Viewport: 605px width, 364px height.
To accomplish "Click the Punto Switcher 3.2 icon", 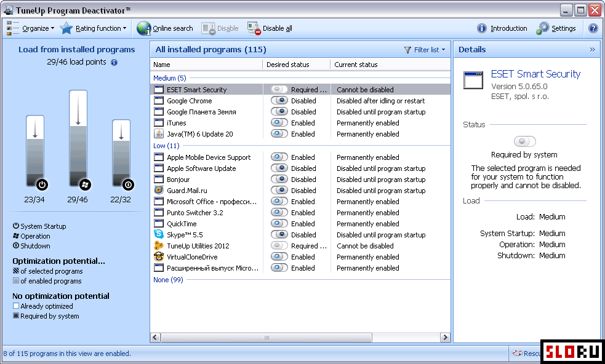I will pyautogui.click(x=159, y=213).
